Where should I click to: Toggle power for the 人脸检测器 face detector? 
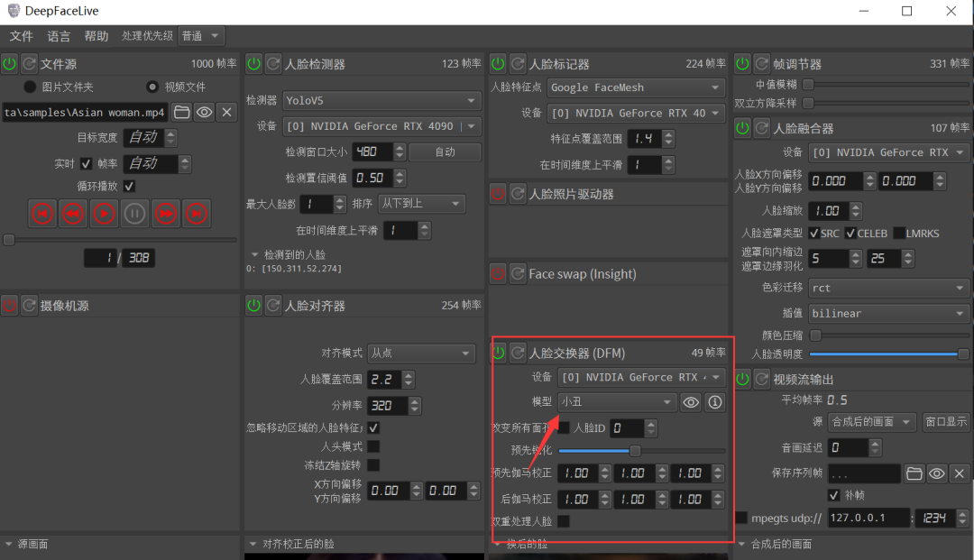click(x=254, y=63)
